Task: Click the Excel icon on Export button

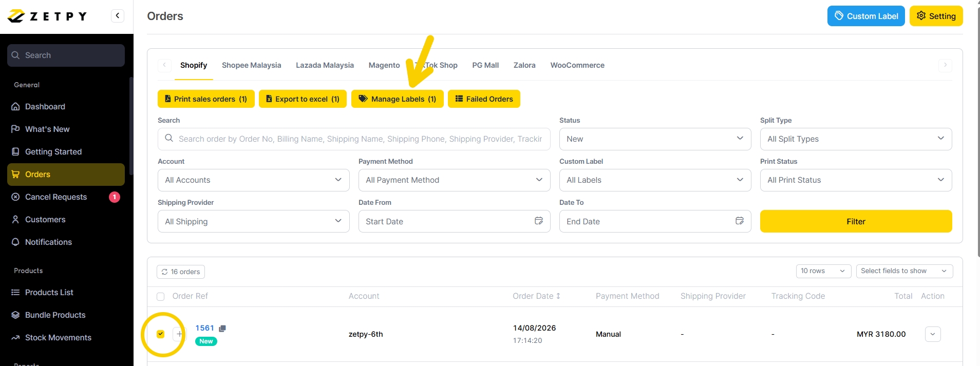Action: [x=269, y=99]
